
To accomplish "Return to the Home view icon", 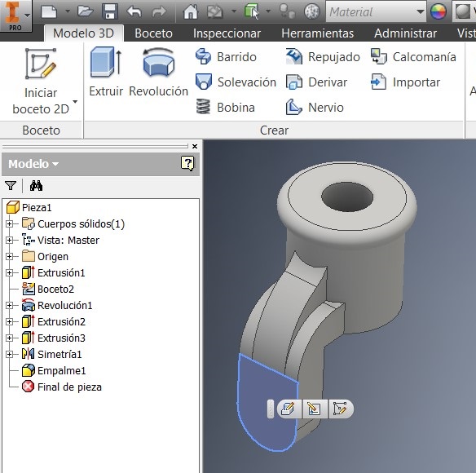I will 191,12.
